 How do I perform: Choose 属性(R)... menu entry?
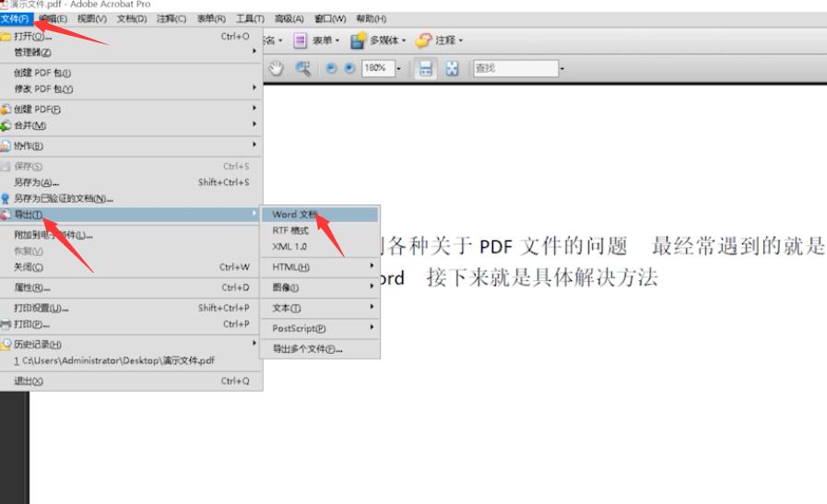pyautogui.click(x=131, y=287)
